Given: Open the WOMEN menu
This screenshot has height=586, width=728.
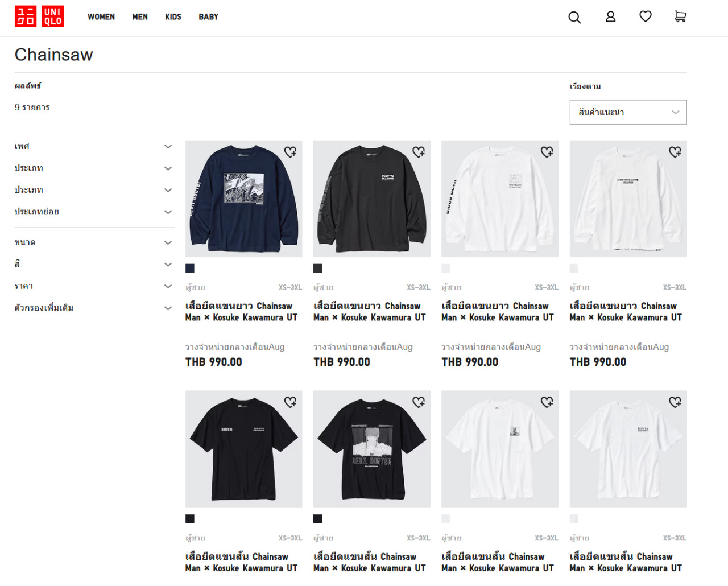Looking at the screenshot, I should 101,17.
